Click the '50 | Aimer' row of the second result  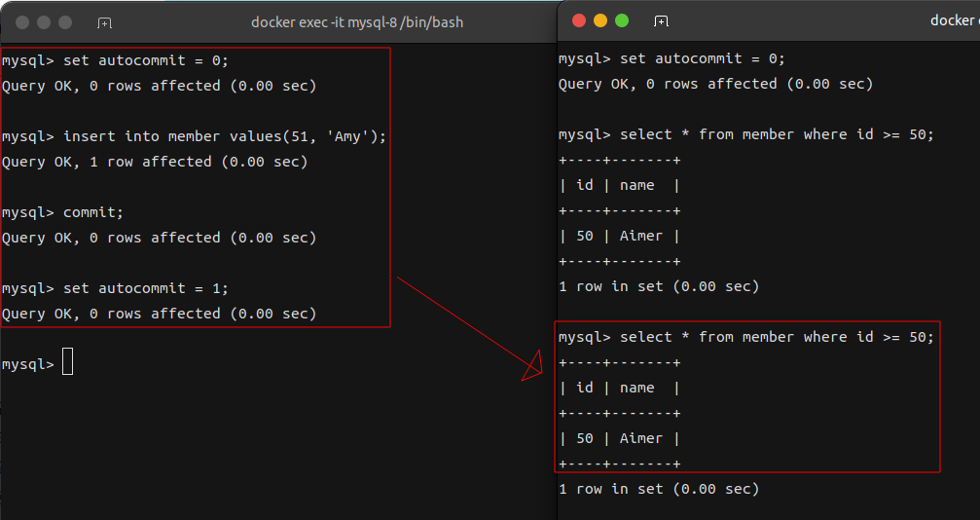pos(619,438)
